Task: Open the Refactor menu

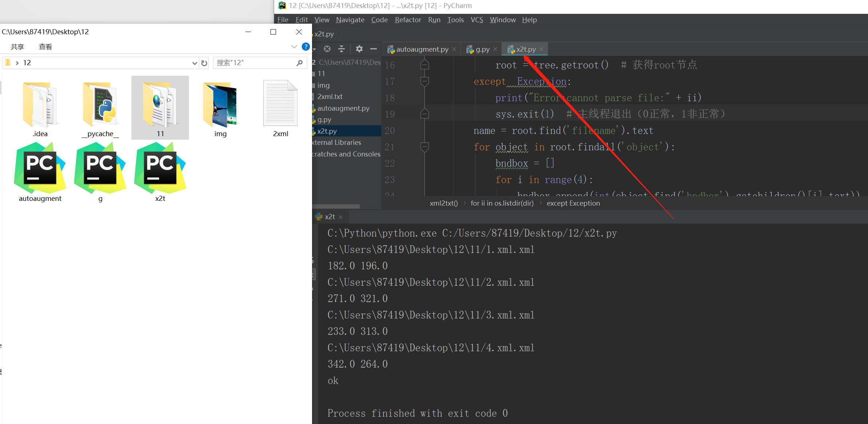Action: click(x=407, y=20)
